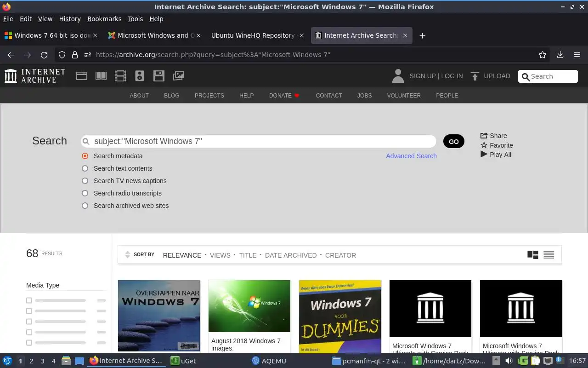The height and width of the screenshot is (368, 588).
Task: Open the Firefox hamburger application menu
Action: click(x=577, y=55)
